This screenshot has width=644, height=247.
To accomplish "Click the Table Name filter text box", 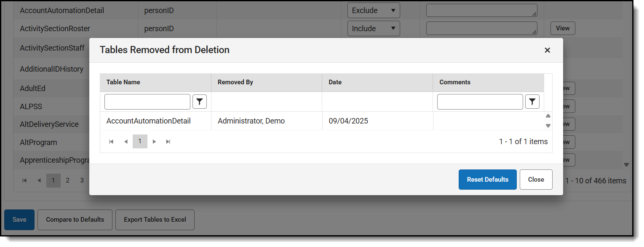I will pos(147,102).
